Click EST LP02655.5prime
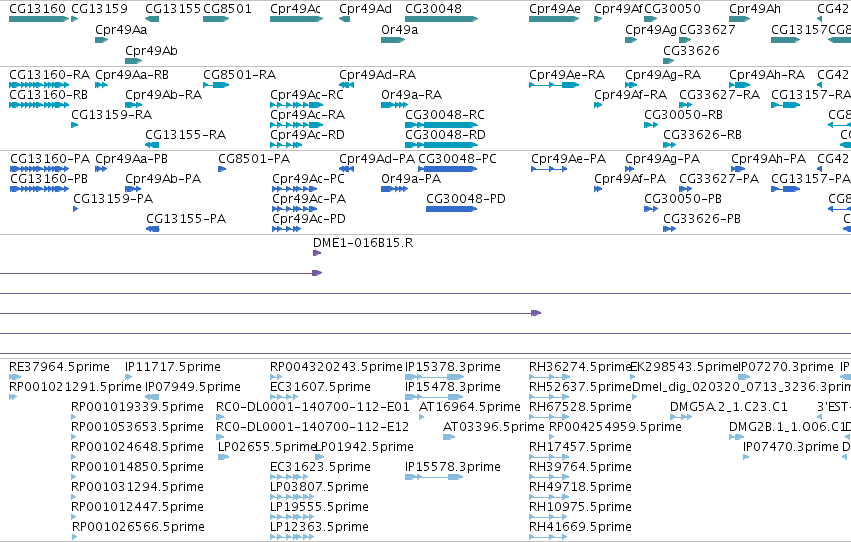Screen dimensions: 851x542 tap(266, 448)
